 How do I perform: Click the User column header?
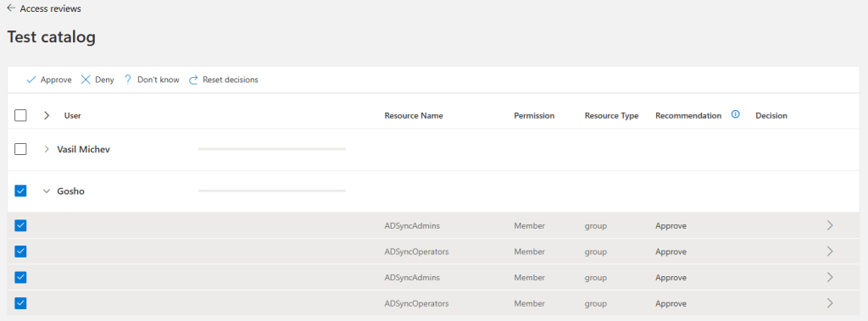pos(73,116)
